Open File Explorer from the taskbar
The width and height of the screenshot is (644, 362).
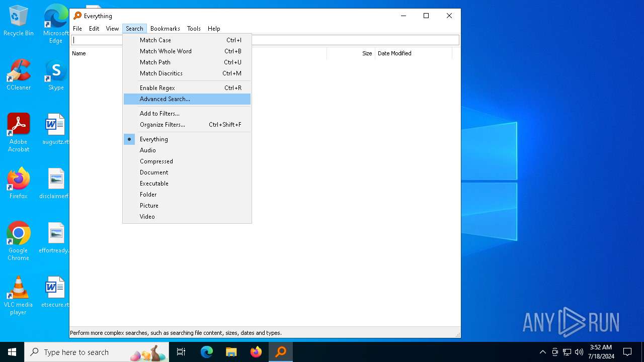pos(231,352)
